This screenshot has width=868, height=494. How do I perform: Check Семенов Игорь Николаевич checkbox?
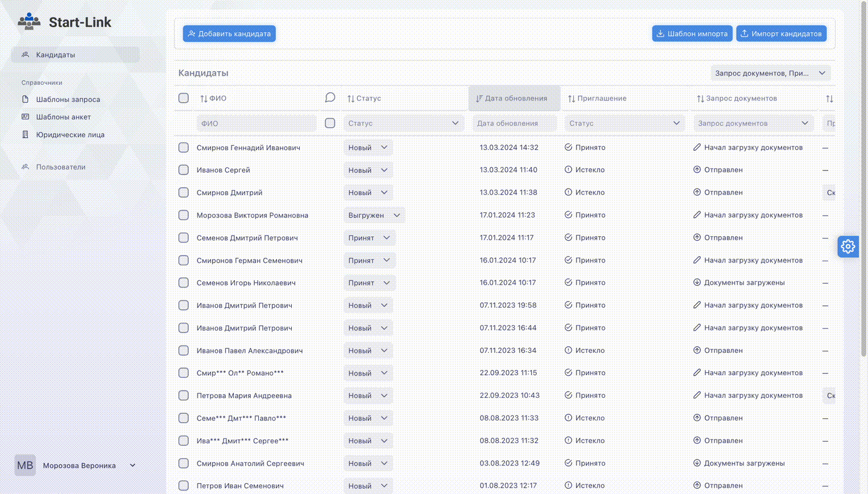point(183,283)
